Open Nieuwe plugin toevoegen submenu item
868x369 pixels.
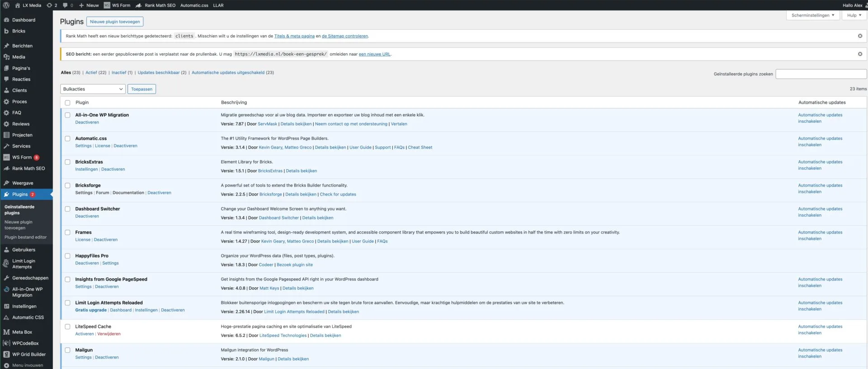19,225
